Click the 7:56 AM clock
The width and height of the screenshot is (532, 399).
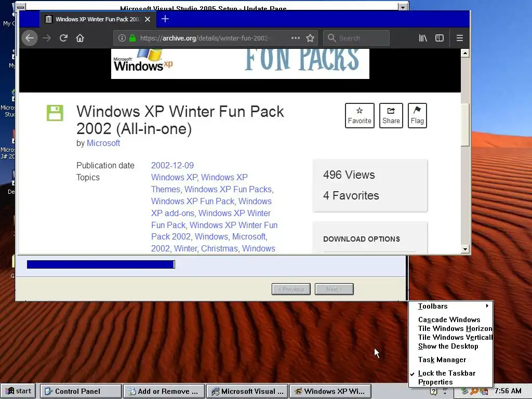[508, 391]
